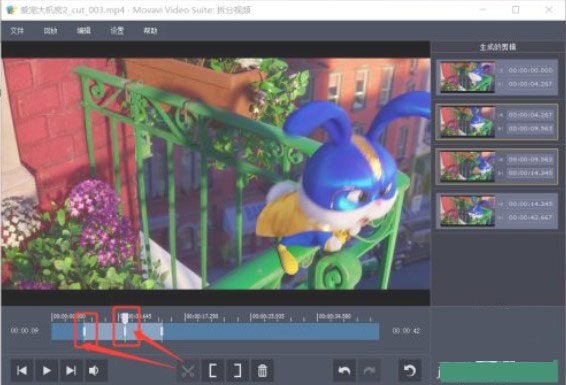Edit fourth segment start time 00:00:14.345

tap(530, 204)
